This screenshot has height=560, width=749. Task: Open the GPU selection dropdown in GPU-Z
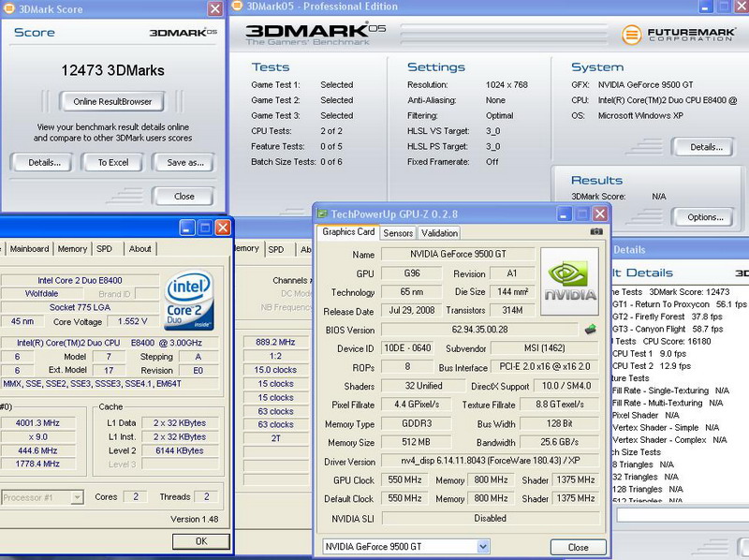point(483,546)
